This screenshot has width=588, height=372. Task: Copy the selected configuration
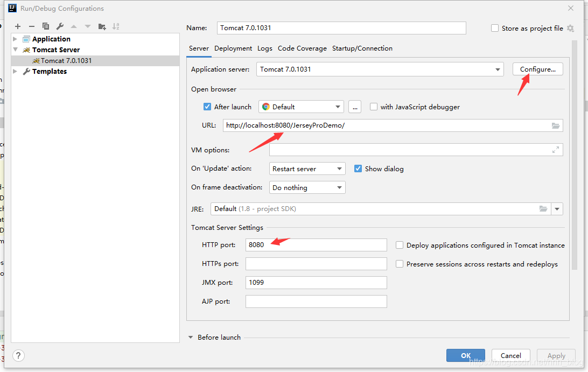(x=46, y=26)
